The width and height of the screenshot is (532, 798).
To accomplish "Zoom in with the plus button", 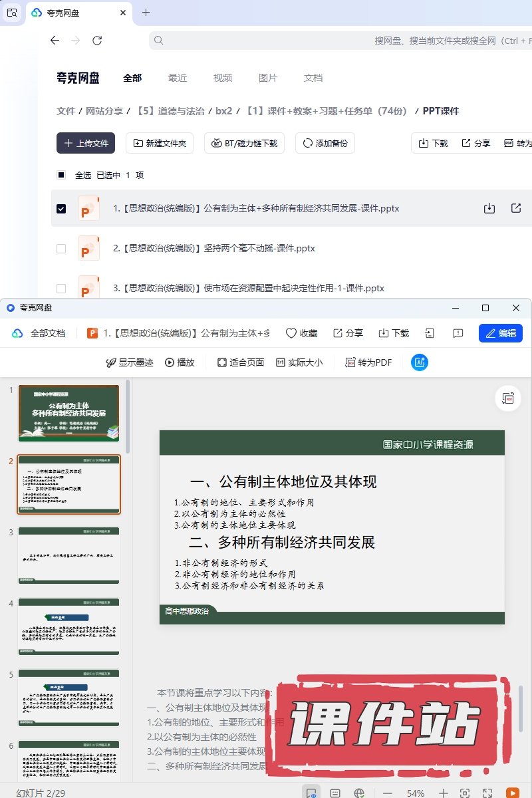I will tap(444, 793).
